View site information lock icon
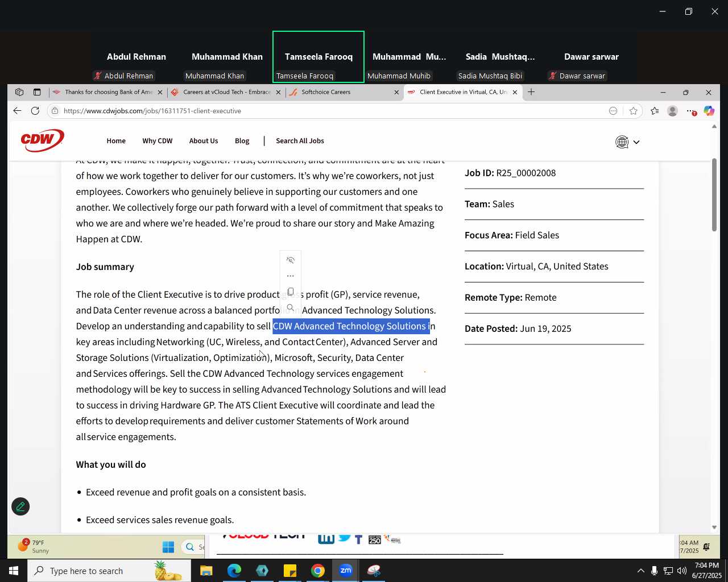The height and width of the screenshot is (582, 728). point(55,111)
